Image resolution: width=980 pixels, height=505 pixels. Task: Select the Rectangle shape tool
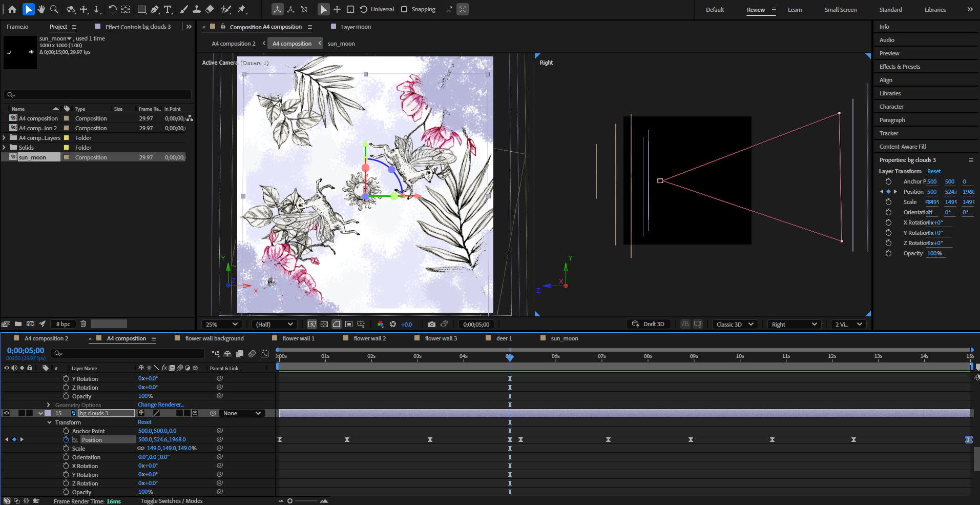point(142,9)
